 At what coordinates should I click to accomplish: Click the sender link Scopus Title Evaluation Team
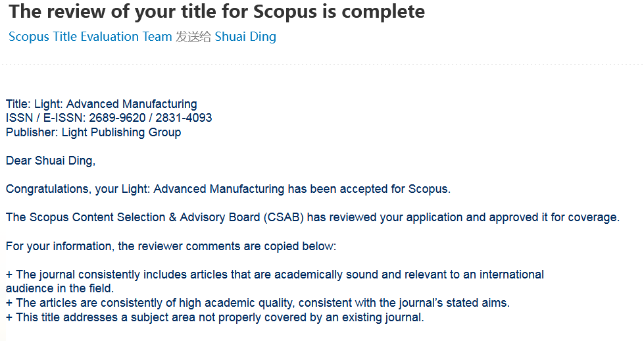click(x=90, y=37)
